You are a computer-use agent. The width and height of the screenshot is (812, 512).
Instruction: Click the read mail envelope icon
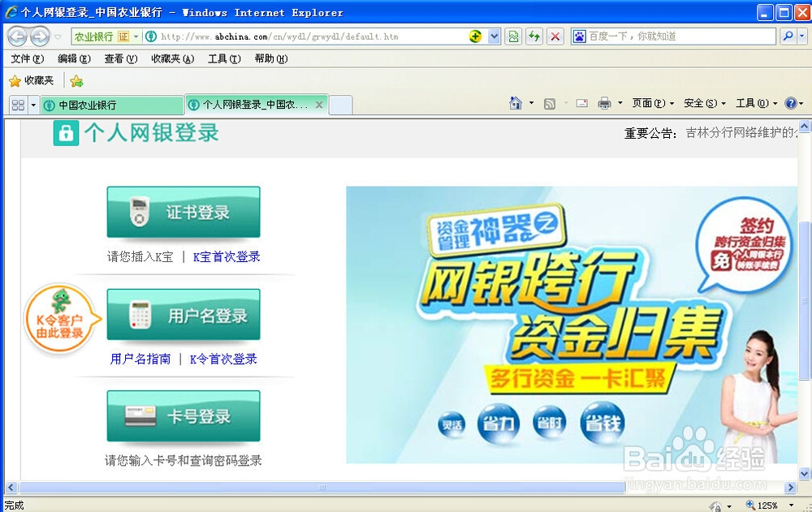tap(582, 103)
